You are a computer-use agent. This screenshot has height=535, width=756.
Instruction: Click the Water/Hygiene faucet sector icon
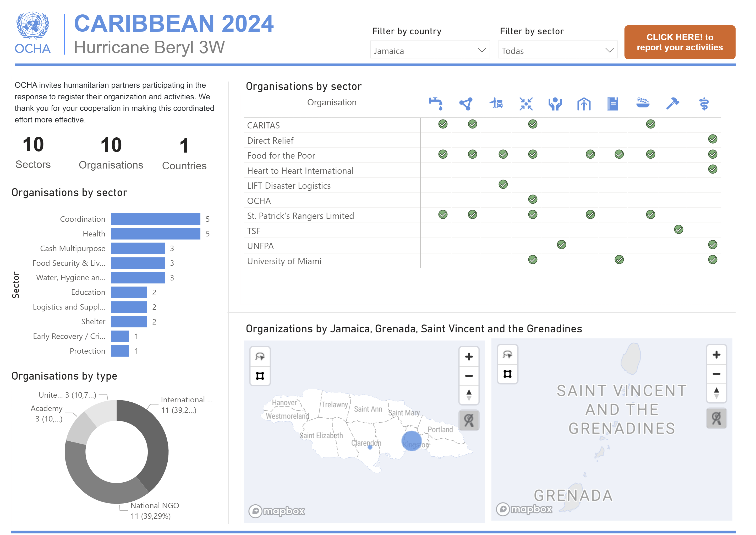436,104
